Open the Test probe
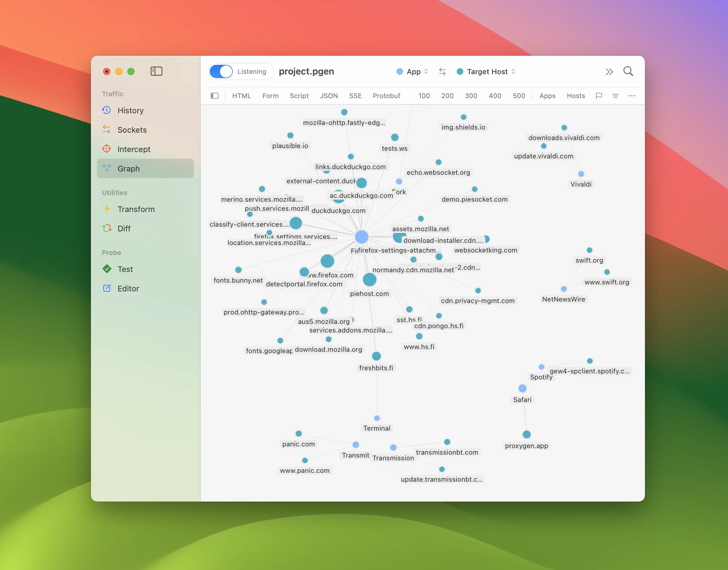 tap(145, 269)
